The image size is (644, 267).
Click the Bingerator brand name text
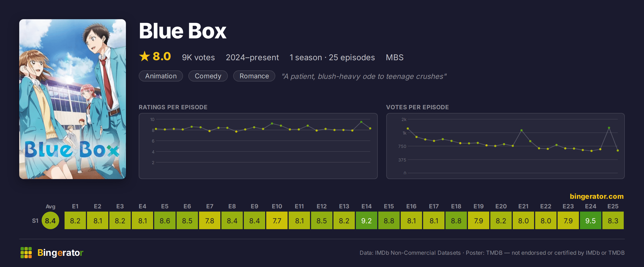pyautogui.click(x=60, y=253)
